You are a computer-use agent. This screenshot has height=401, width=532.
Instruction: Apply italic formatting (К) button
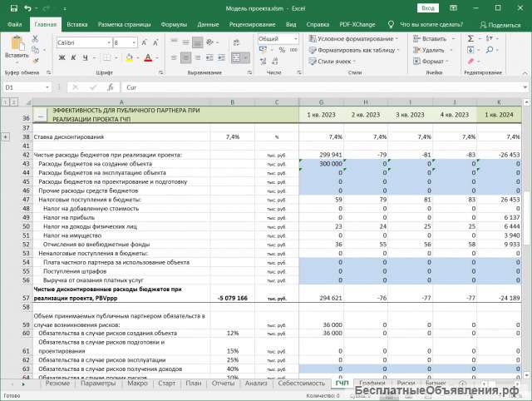coord(74,57)
